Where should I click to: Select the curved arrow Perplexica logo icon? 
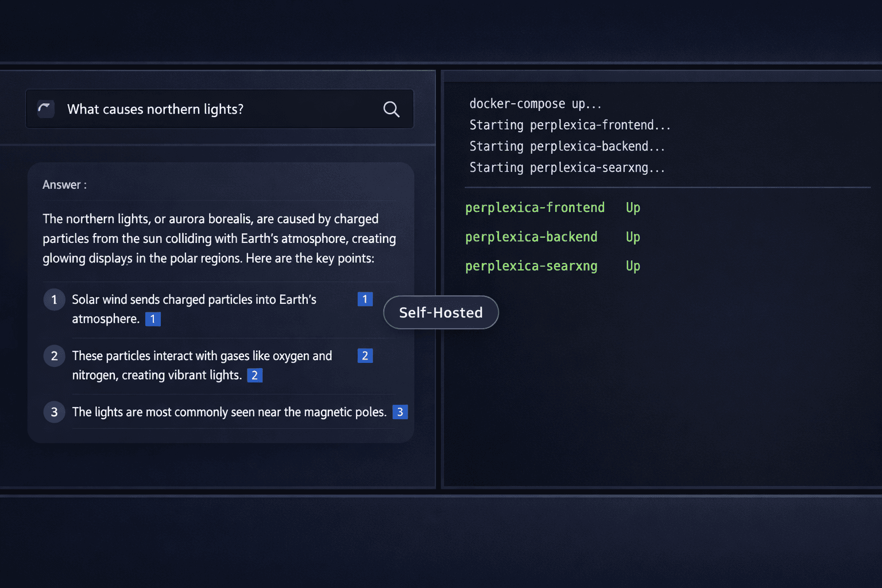(x=45, y=109)
